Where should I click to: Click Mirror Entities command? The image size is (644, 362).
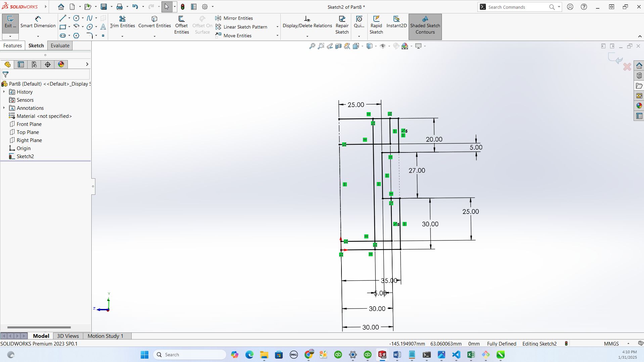234,18
